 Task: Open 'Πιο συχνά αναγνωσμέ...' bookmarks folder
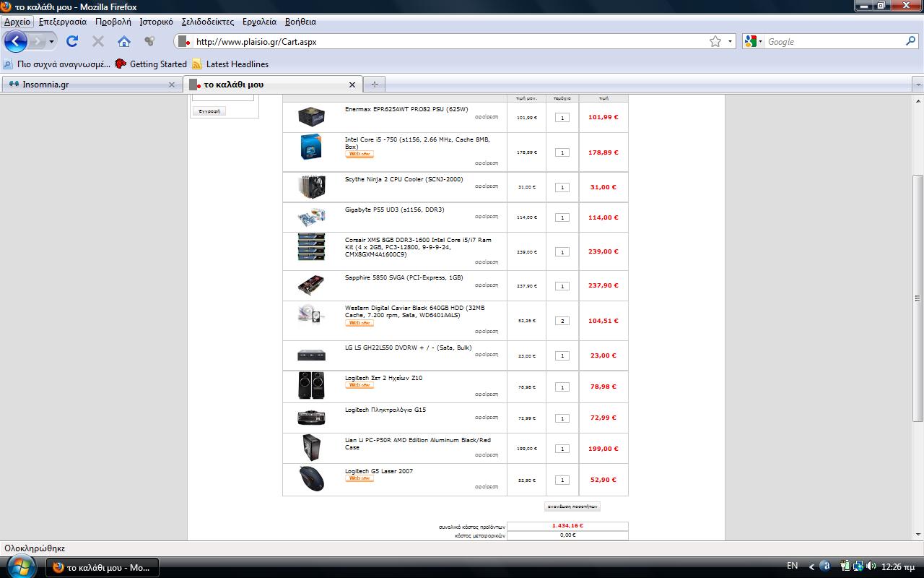click(56, 64)
